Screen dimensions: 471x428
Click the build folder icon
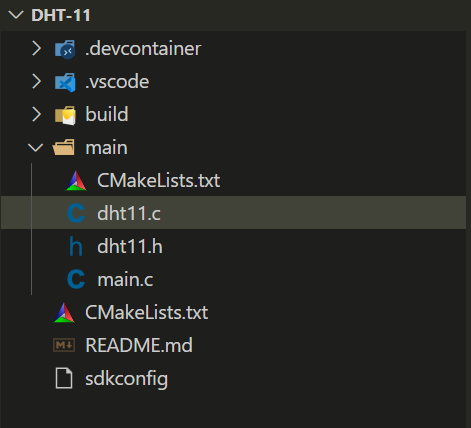pyautogui.click(x=65, y=115)
